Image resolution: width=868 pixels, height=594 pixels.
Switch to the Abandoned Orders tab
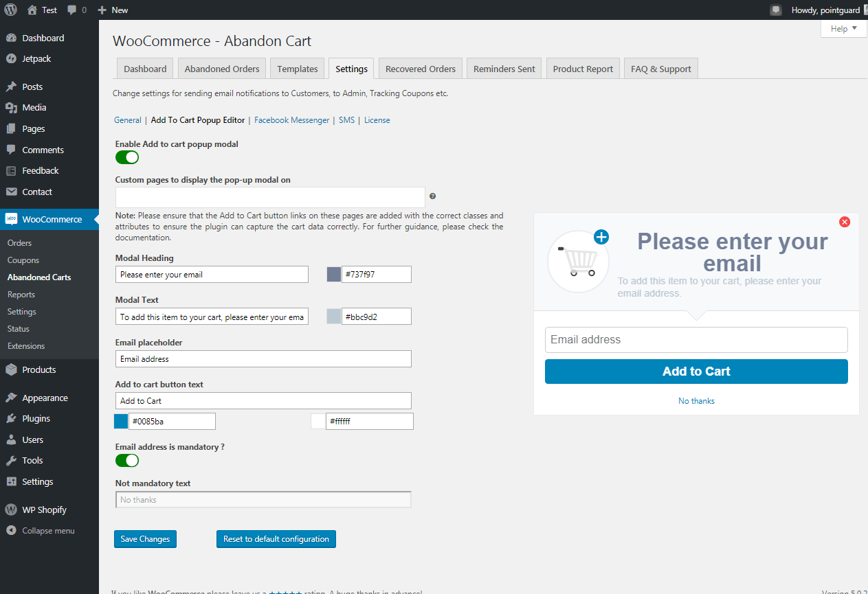[x=222, y=69]
